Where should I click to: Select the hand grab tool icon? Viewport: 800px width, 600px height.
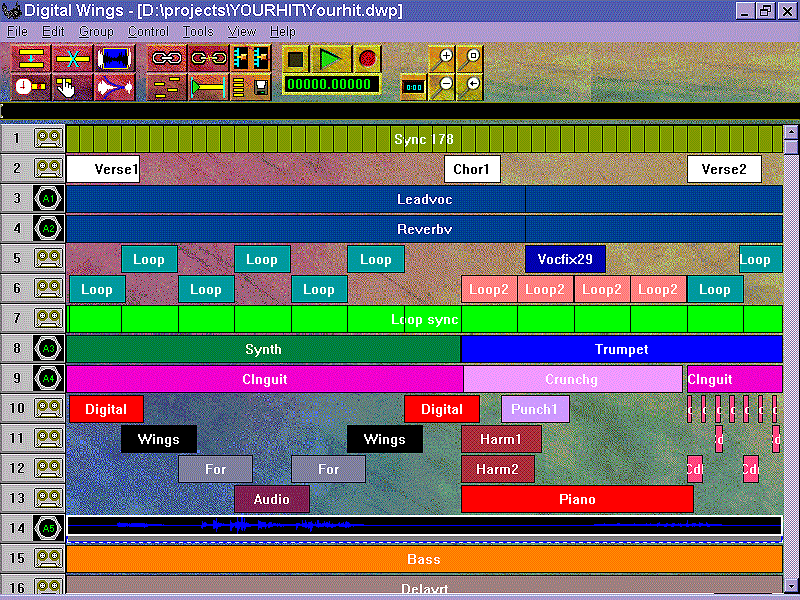tap(65, 87)
